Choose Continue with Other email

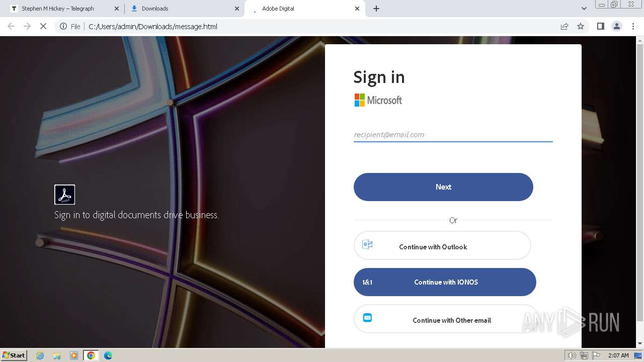click(446, 319)
